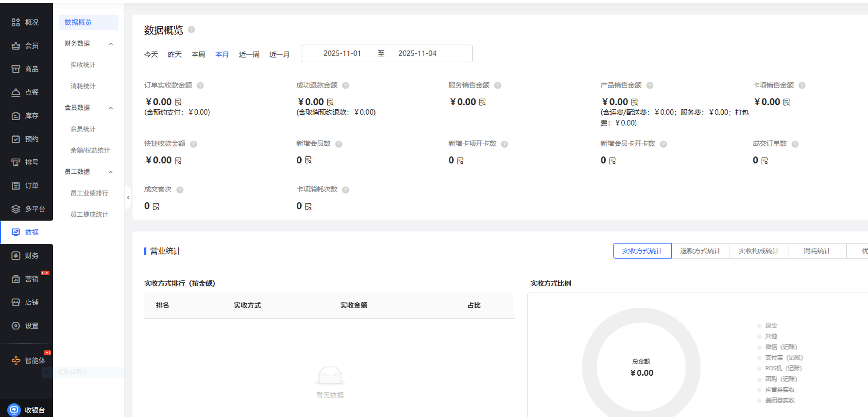Switch to the 退款方式统计 tab
Viewport: 868px width, 417px height.
[700, 251]
